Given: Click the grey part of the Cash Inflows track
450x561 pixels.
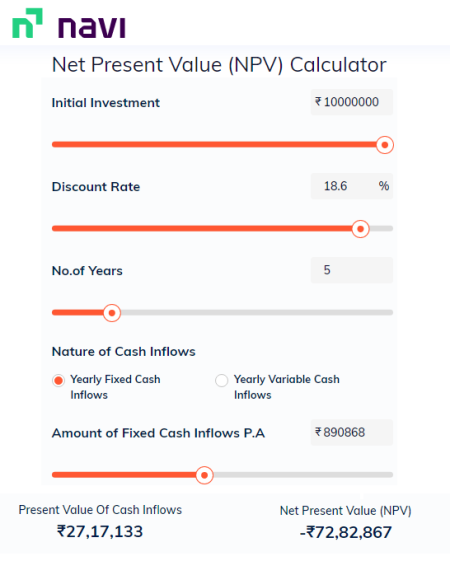Looking at the screenshot, I should click(303, 475).
